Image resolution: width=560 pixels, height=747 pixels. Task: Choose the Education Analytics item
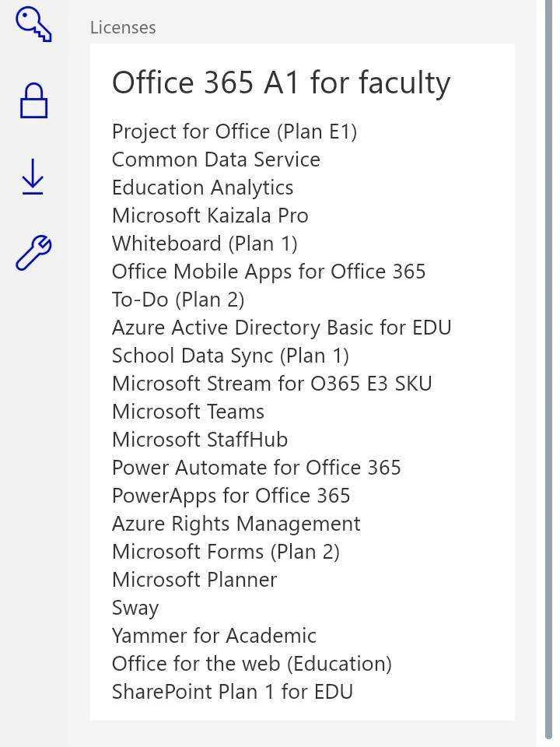click(202, 188)
